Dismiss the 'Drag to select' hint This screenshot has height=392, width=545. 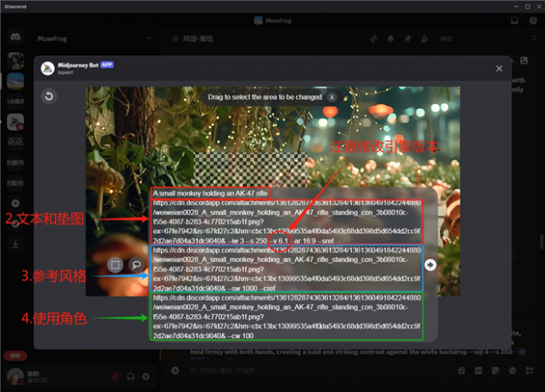pos(332,97)
